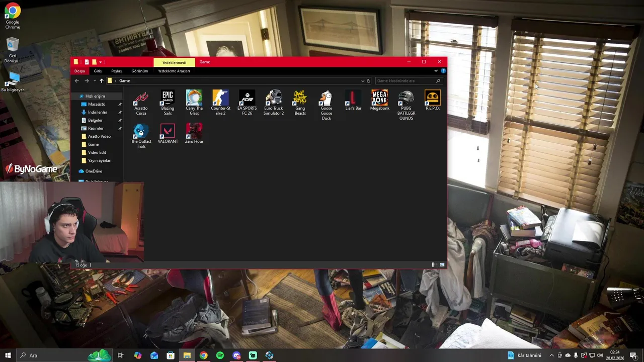Open the Yedekleme Araçları ribbon tab
This screenshot has height=362, width=644.
click(174, 71)
